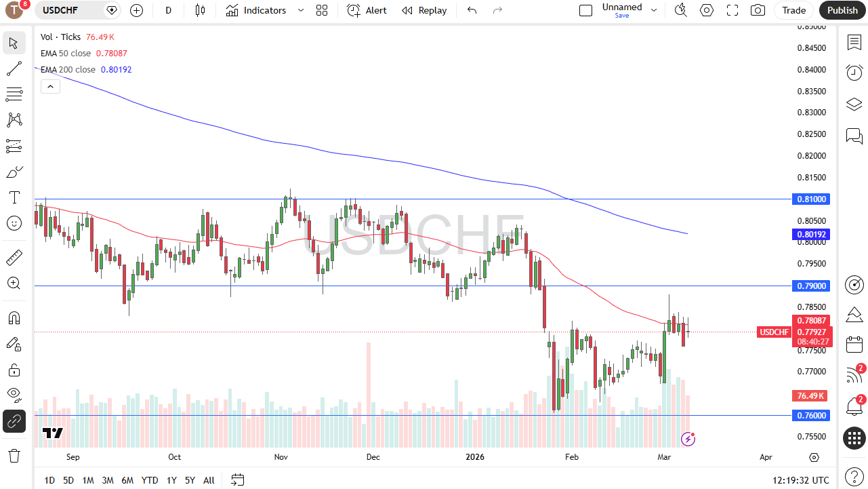Image resolution: width=868 pixels, height=489 pixels.
Task: Expand the favorite indicators chevron
Action: (301, 10)
